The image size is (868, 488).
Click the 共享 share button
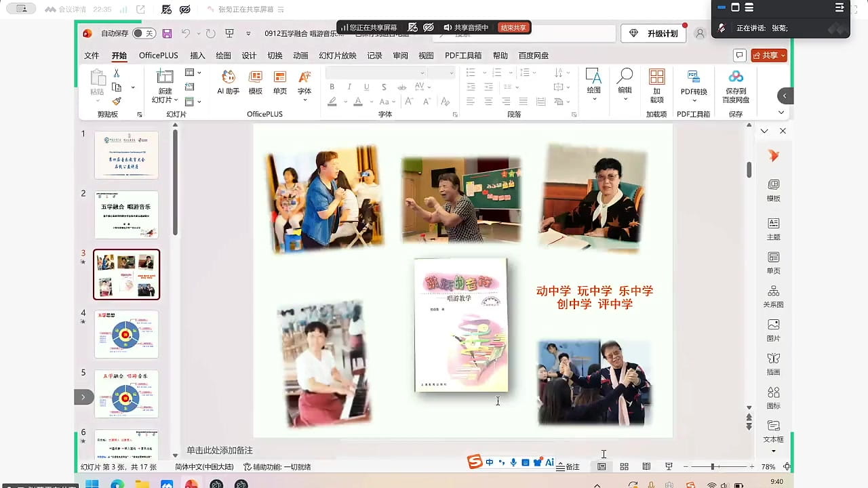pyautogui.click(x=769, y=56)
